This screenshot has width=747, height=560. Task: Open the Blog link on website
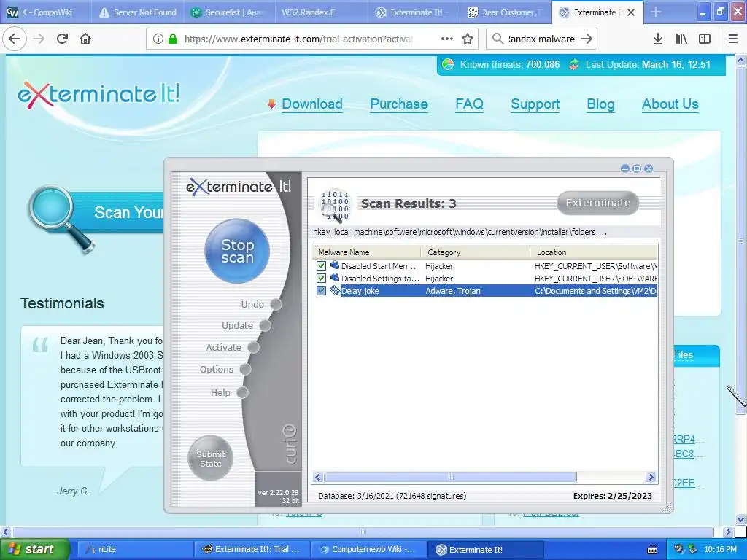(x=600, y=104)
